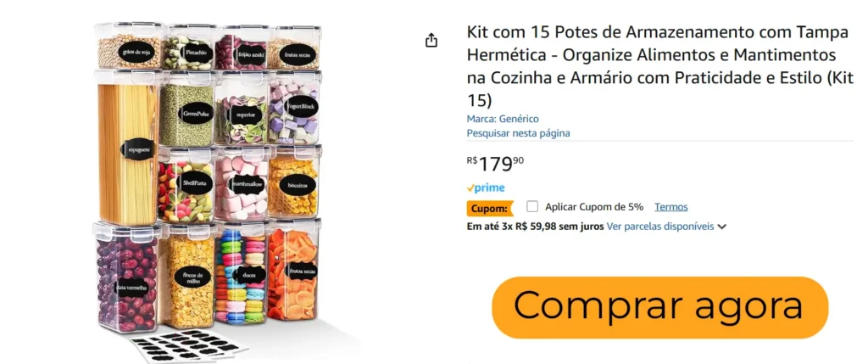Viewport: 868px width, 364px height.
Task: Click the marshmallow container in the image
Action: [x=242, y=182]
